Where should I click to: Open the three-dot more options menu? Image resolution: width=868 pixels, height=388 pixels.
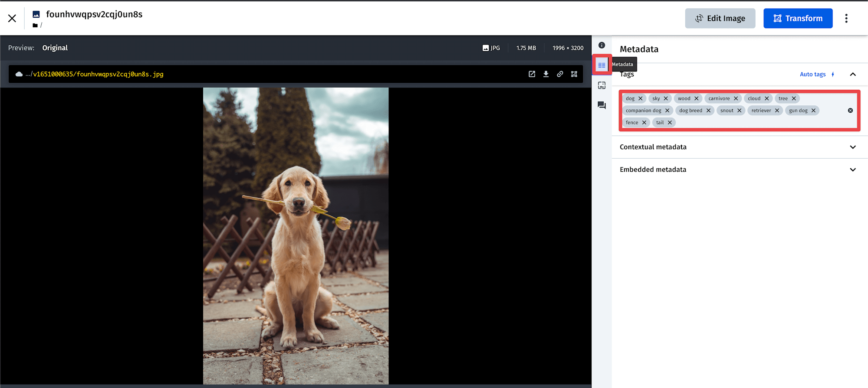(x=846, y=18)
